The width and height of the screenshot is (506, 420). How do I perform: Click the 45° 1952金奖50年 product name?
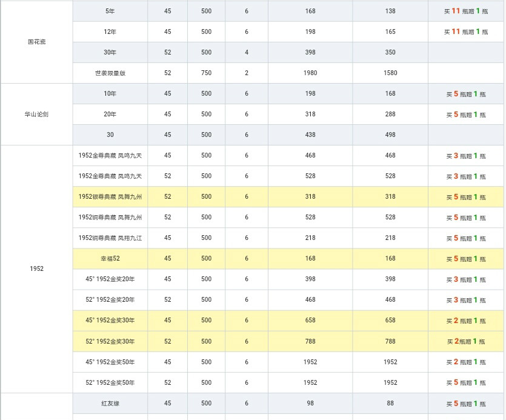pyautogui.click(x=110, y=362)
